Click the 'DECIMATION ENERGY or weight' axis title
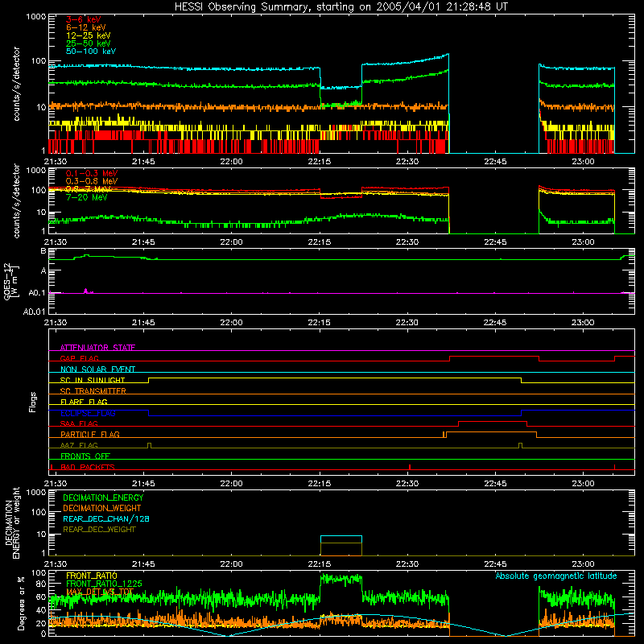Viewport: 644px width, 644px height. (12, 522)
